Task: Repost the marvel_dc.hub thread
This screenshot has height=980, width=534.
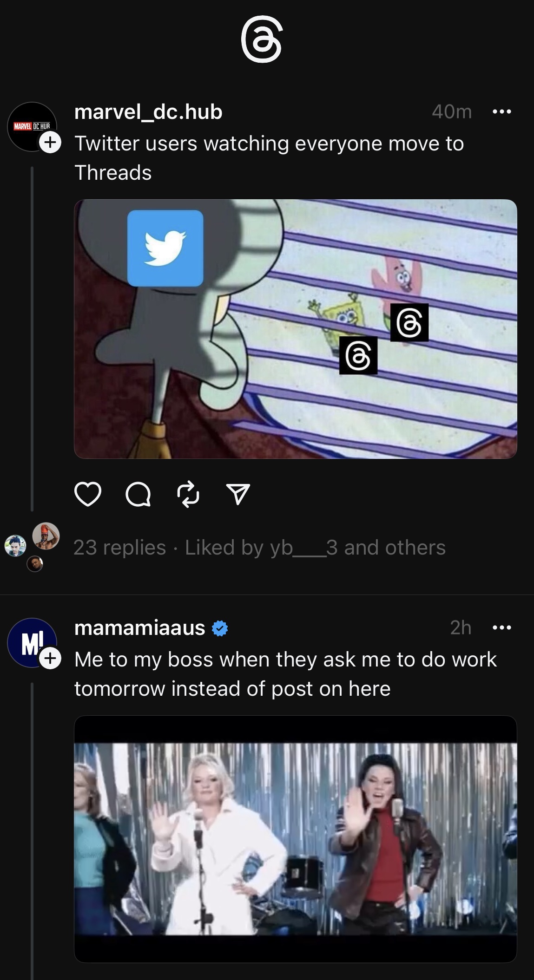Action: 188,494
